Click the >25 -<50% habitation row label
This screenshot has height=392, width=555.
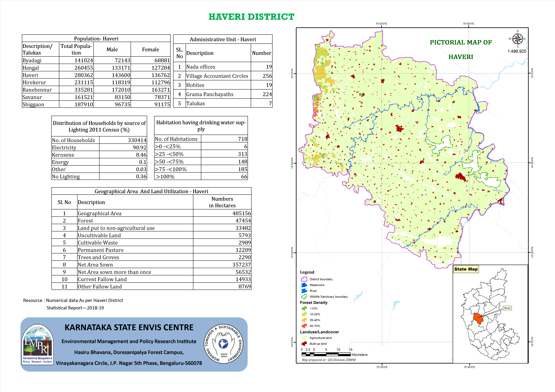coord(169,154)
